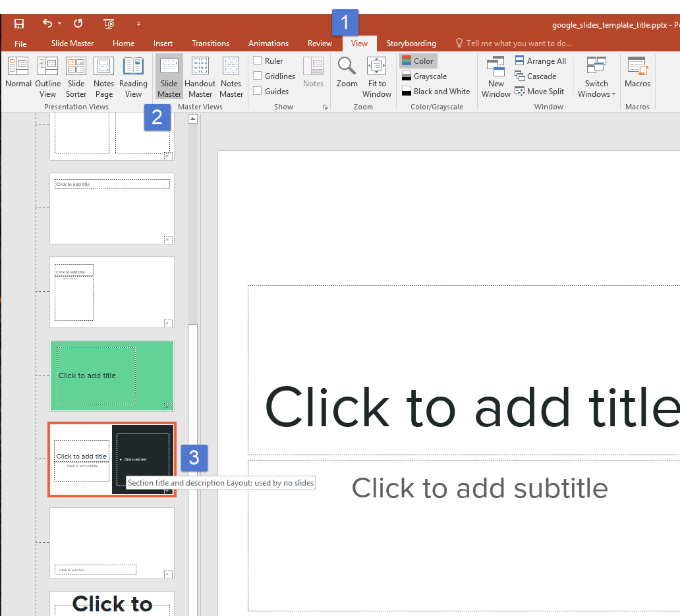Open the Undo history dropdown arrow
The width and height of the screenshot is (680, 616).
(x=59, y=24)
